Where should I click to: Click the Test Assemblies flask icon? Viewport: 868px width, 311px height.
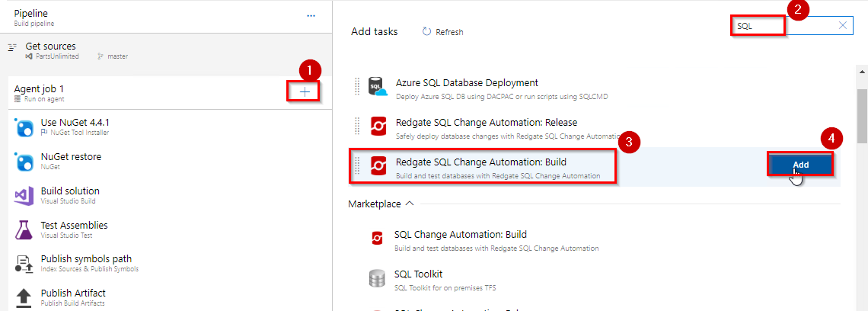(24, 229)
